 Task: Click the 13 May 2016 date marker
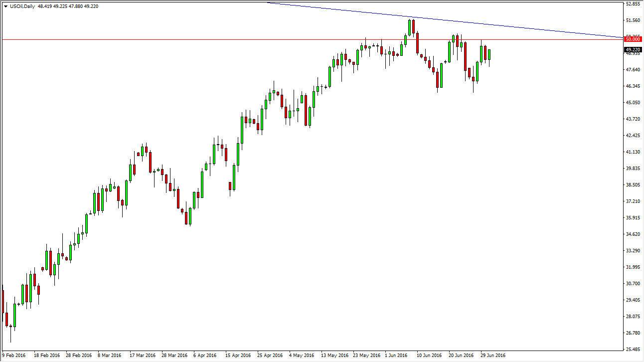(335, 356)
